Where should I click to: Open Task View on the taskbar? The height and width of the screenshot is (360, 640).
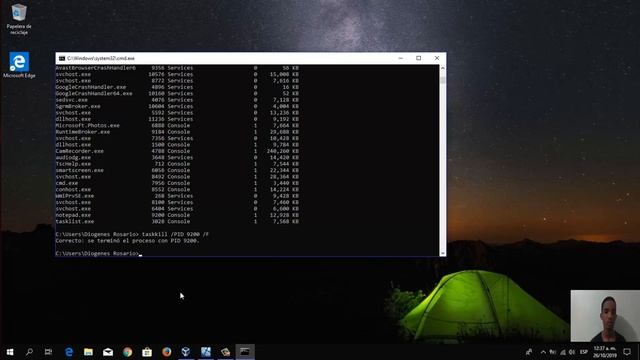48,352
